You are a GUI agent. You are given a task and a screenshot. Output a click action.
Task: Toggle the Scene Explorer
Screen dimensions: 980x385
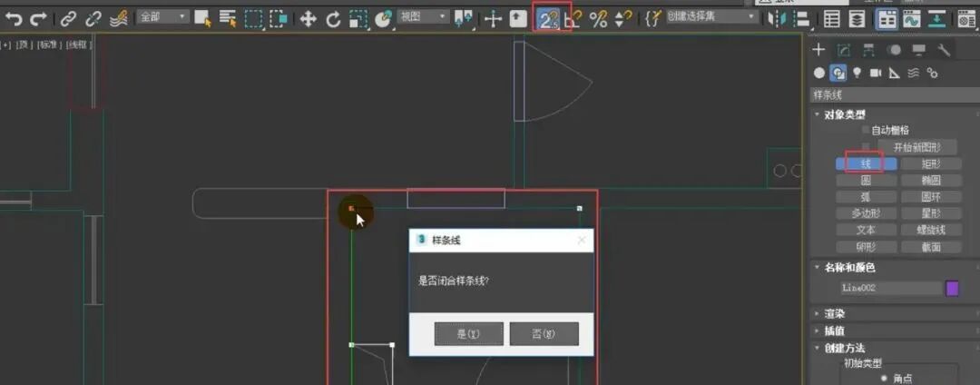point(831,19)
